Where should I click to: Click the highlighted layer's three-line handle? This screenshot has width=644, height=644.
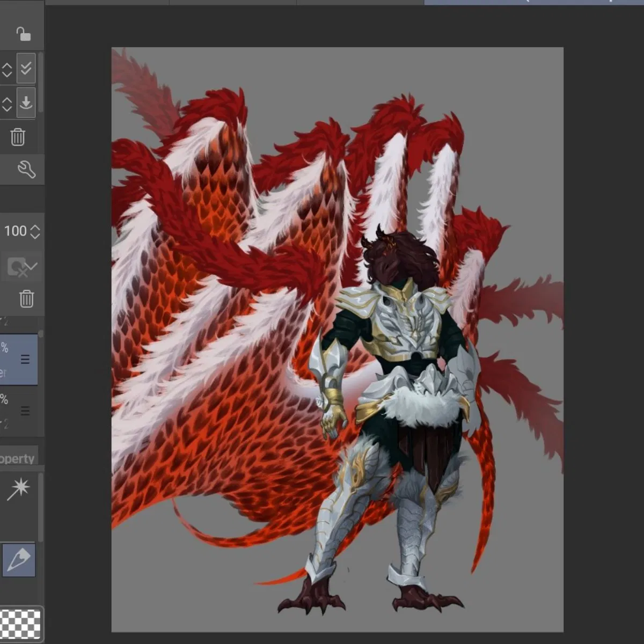click(25, 360)
